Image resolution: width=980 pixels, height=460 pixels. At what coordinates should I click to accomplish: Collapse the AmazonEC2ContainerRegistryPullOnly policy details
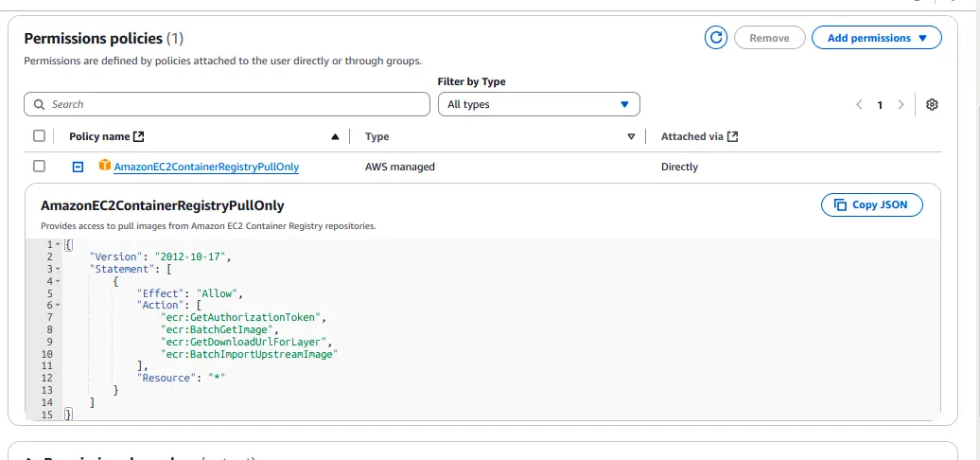click(78, 167)
